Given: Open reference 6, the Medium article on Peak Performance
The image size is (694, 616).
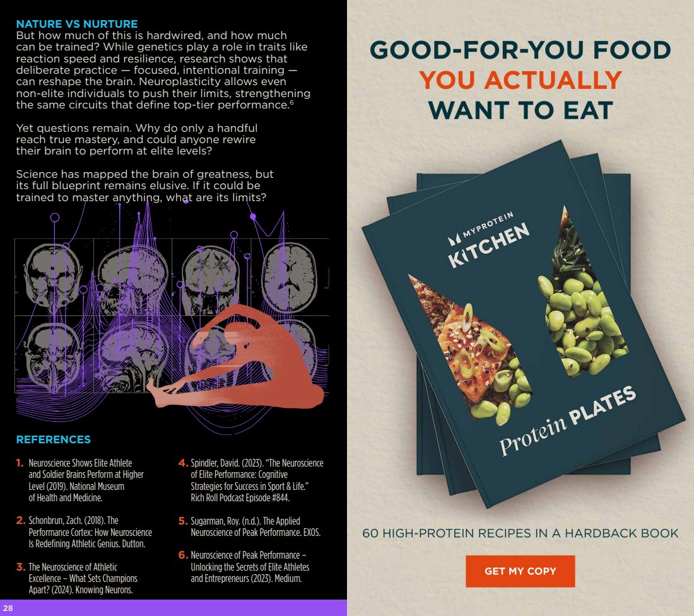Looking at the screenshot, I should point(244,567).
